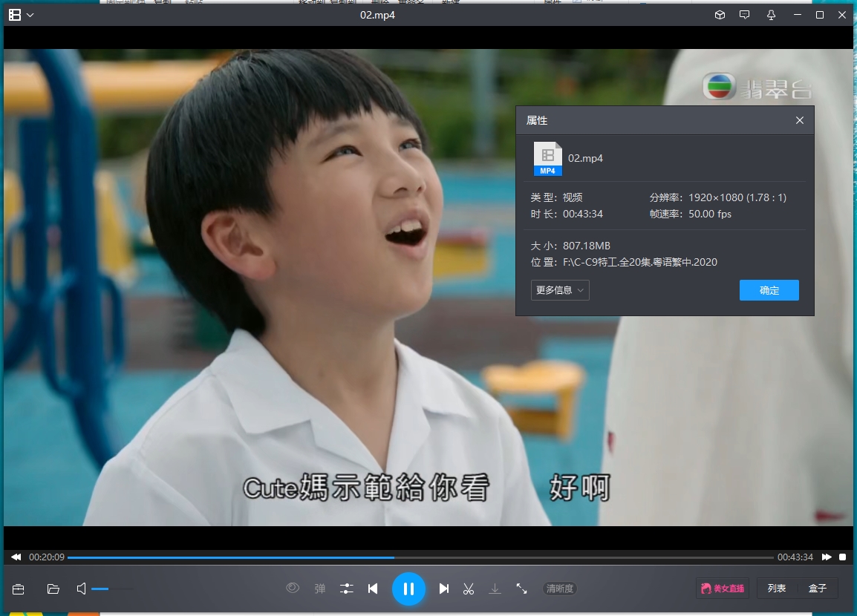
Task: Click rewind button beside current time
Action: pyautogui.click(x=16, y=557)
